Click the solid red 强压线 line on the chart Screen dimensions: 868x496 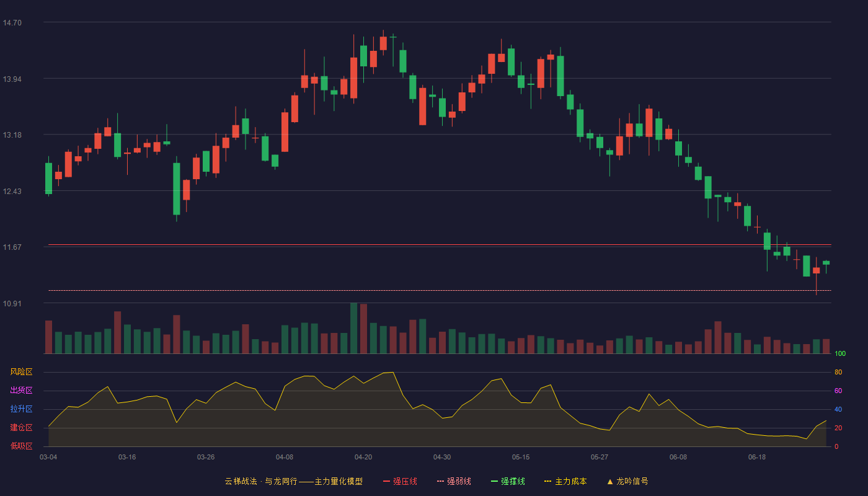coord(440,245)
